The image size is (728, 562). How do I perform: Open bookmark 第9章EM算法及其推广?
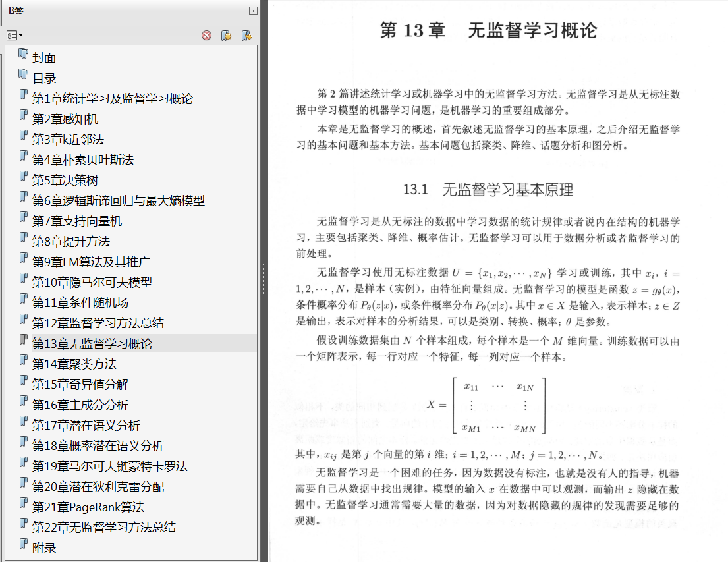[x=91, y=262]
